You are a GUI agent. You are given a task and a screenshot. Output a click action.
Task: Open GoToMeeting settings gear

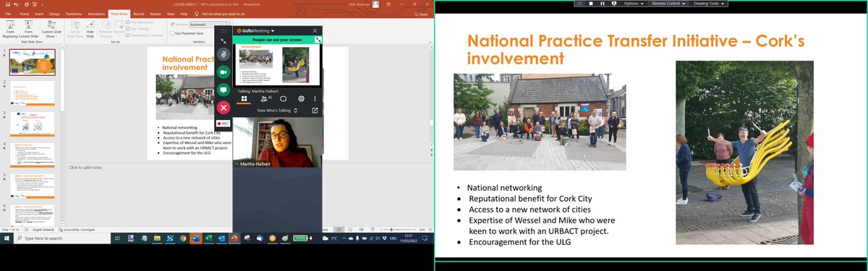point(302,99)
